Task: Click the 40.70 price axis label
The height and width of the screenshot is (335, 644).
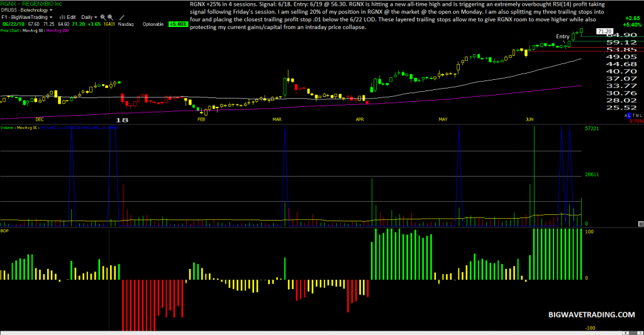Action: pos(621,72)
